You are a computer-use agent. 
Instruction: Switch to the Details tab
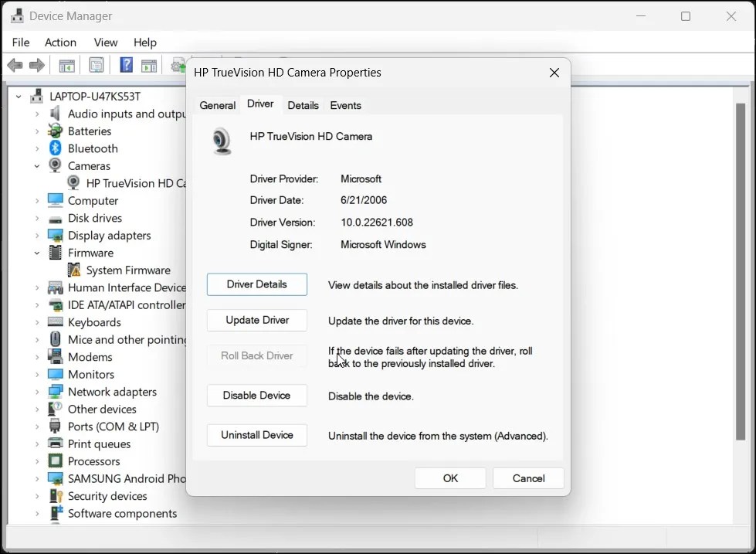[303, 105]
